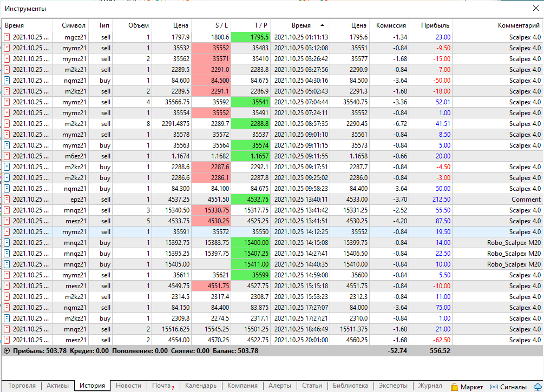Image resolution: width=544 pixels, height=392 pixels.
Task: Click the time 2021.10.25 20:01:00
Action: click(301, 340)
